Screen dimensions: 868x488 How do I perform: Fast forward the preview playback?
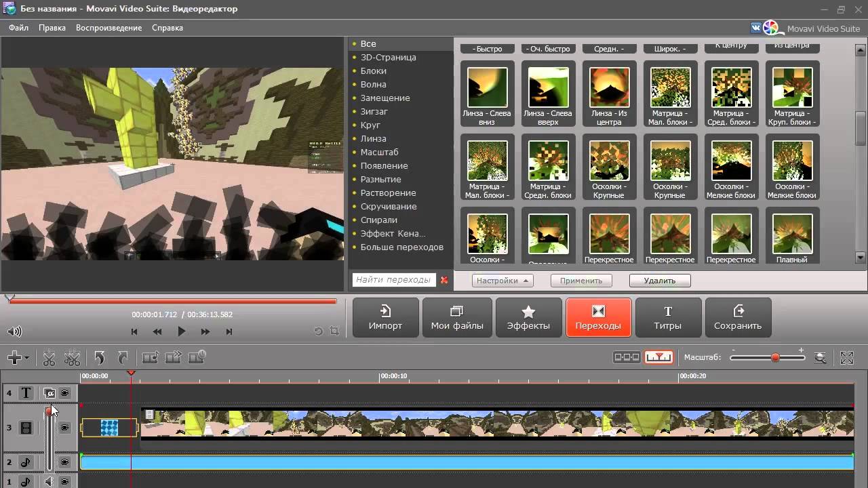(x=205, y=331)
